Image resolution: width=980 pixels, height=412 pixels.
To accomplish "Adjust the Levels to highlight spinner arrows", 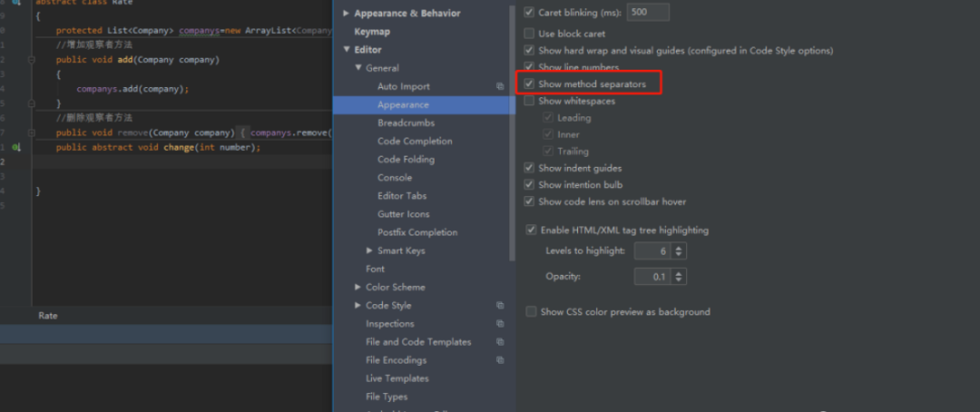I will pos(680,251).
